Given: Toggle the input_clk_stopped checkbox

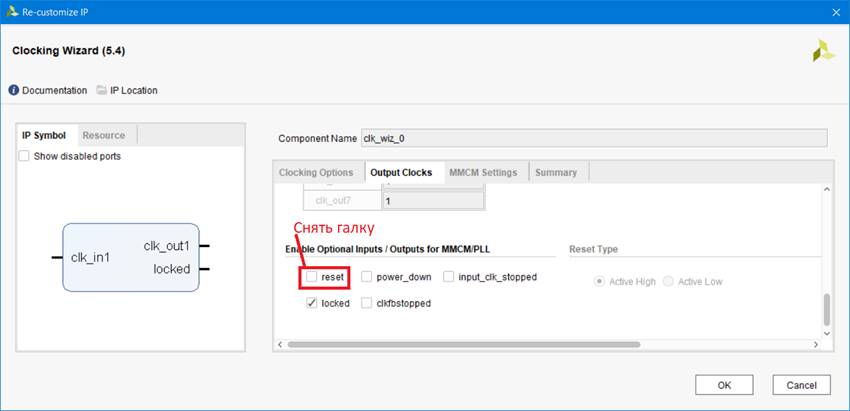Looking at the screenshot, I should pyautogui.click(x=449, y=277).
